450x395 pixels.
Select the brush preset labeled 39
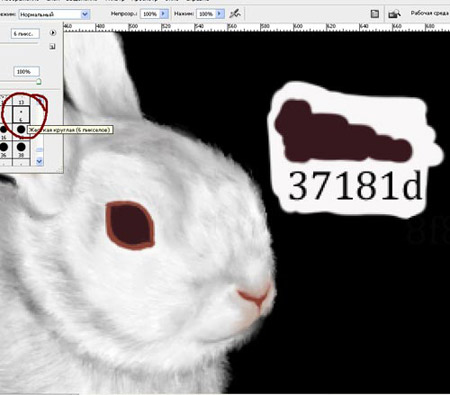[21, 149]
